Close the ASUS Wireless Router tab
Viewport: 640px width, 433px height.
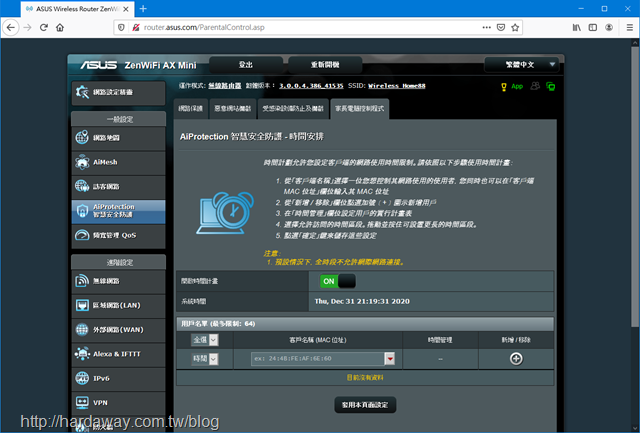pos(126,9)
